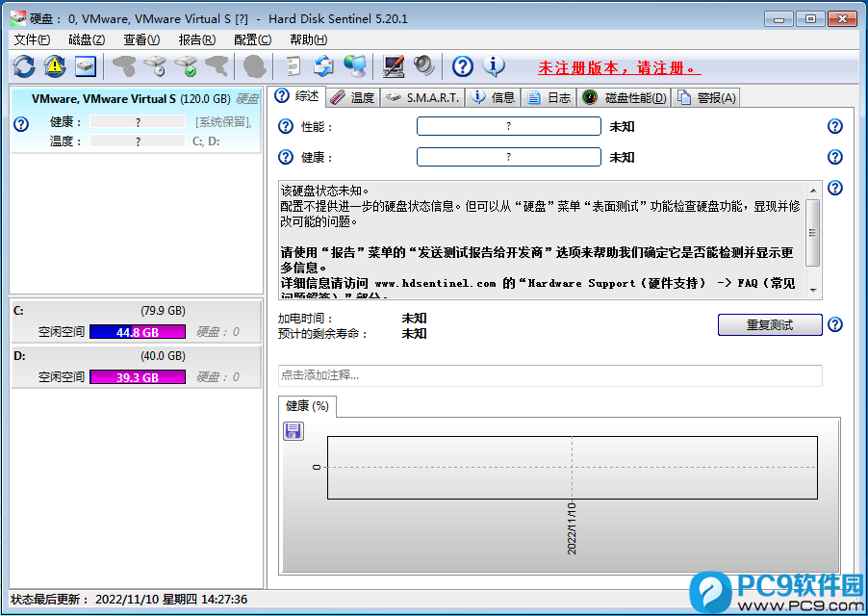Screen dimensions: 868x616
Task: Switch to the 磁盘性能(D) tab
Action: pos(624,98)
